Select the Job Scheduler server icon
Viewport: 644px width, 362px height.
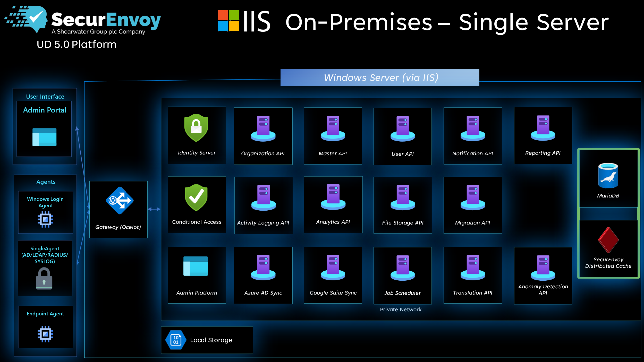pyautogui.click(x=403, y=268)
